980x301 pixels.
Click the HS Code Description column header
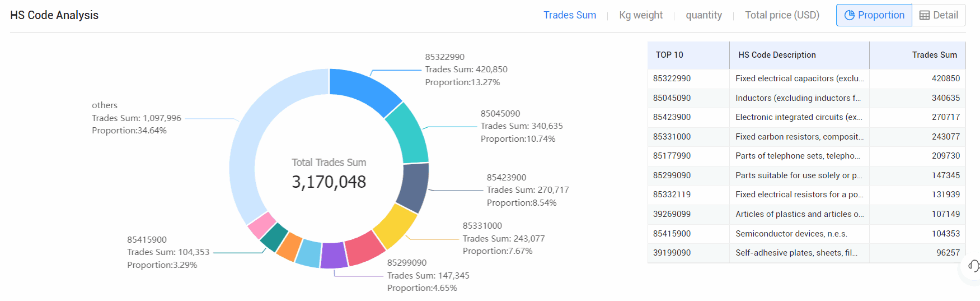[x=777, y=55]
